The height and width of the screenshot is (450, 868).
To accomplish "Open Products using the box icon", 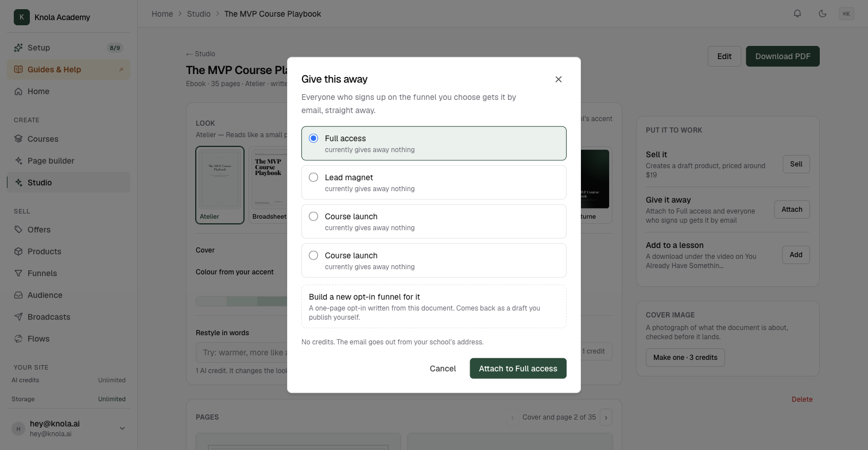I will click(18, 251).
